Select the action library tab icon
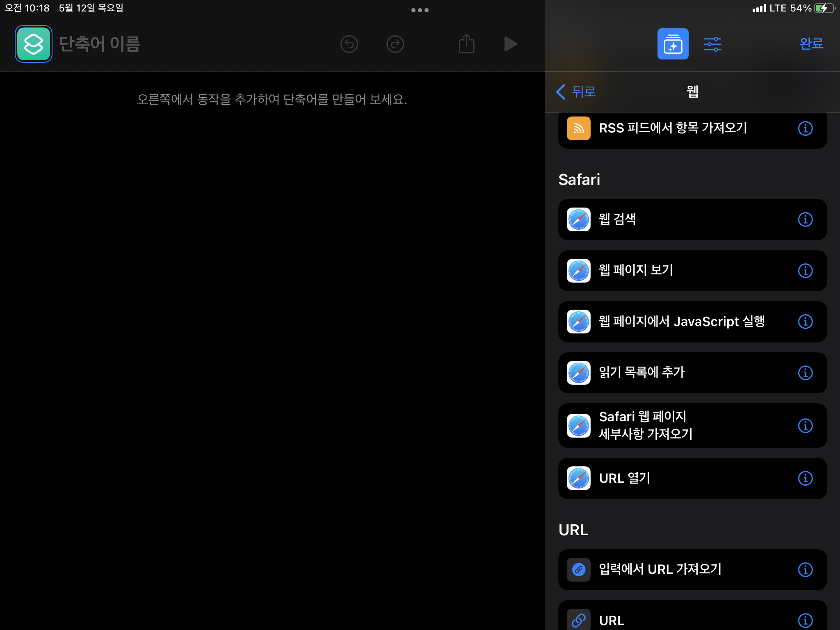 (x=673, y=44)
